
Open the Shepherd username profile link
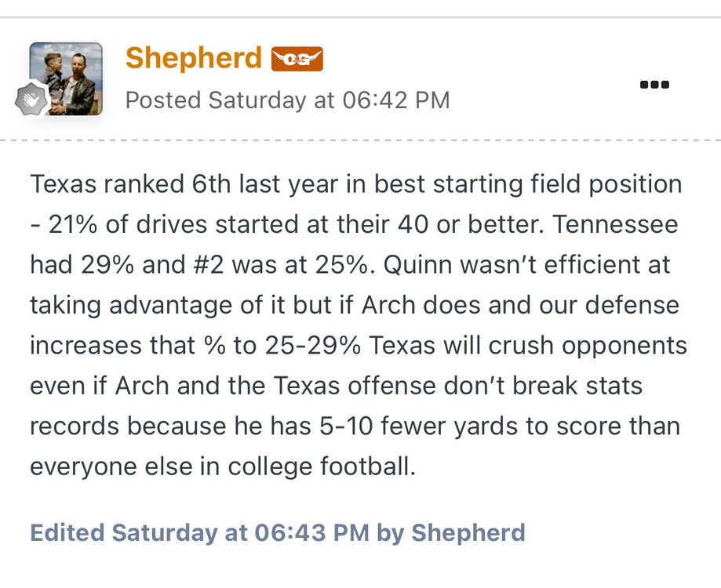[193, 58]
